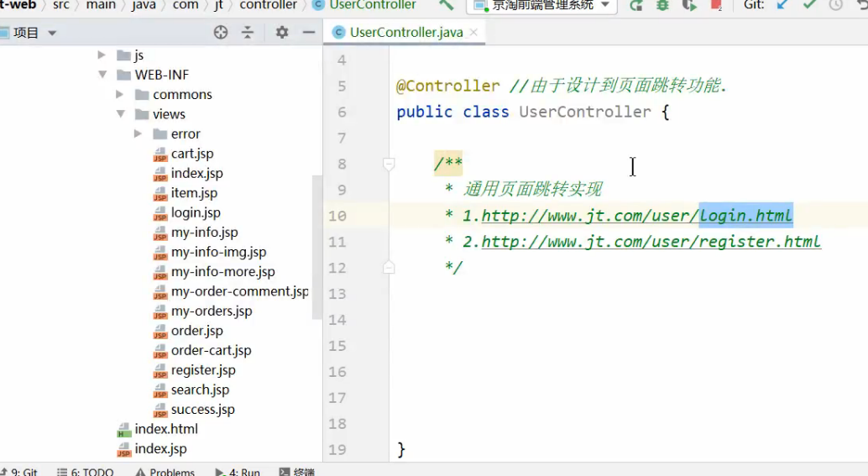Collapse the views folder

tap(121, 114)
